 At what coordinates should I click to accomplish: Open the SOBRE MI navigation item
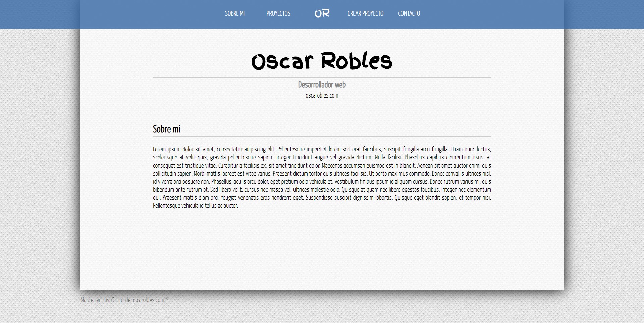pos(234,13)
